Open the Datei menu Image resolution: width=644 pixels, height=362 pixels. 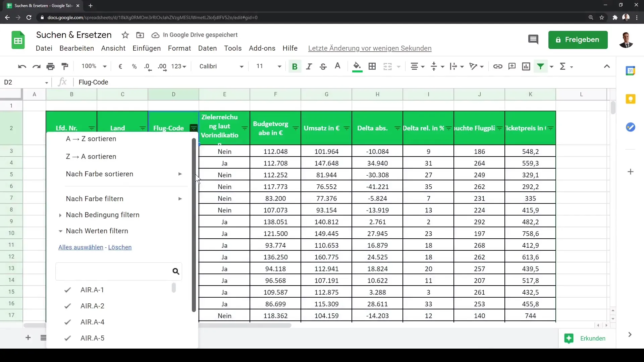click(x=44, y=48)
